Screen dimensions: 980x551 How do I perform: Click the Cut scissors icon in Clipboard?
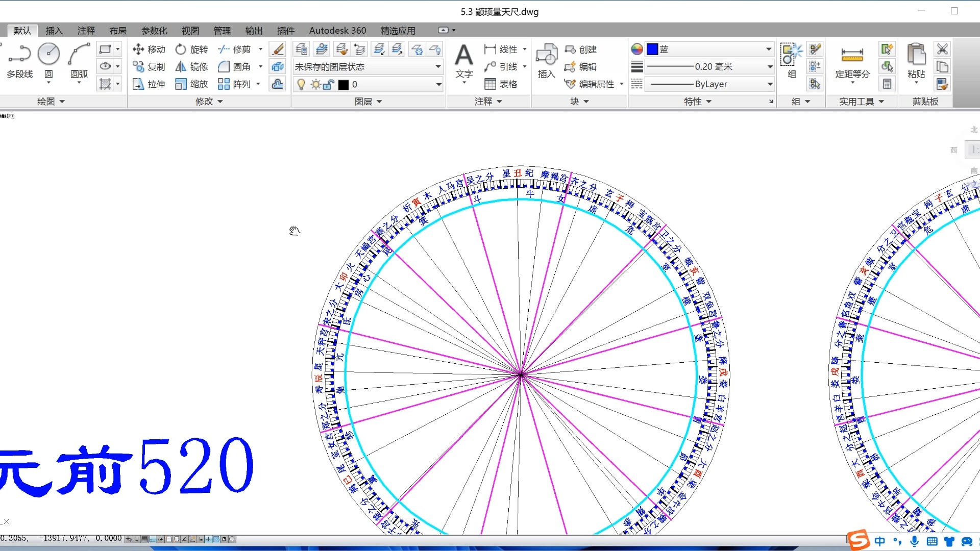coord(942,49)
